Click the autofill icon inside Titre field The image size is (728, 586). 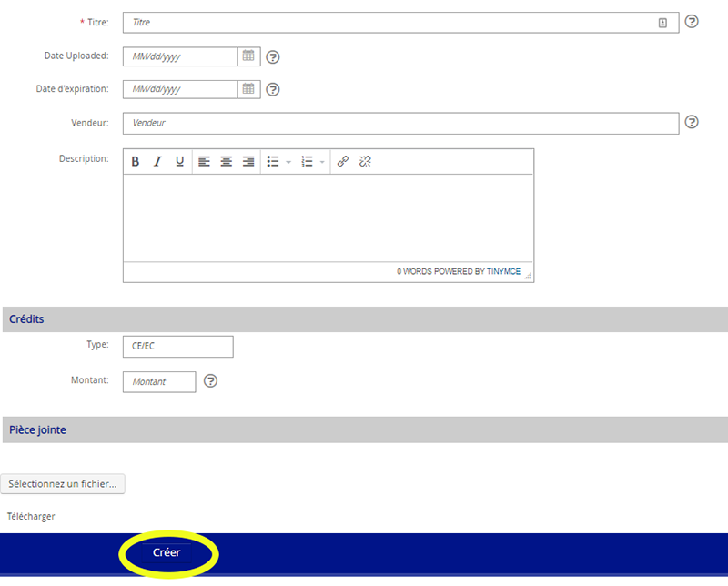pos(662,23)
